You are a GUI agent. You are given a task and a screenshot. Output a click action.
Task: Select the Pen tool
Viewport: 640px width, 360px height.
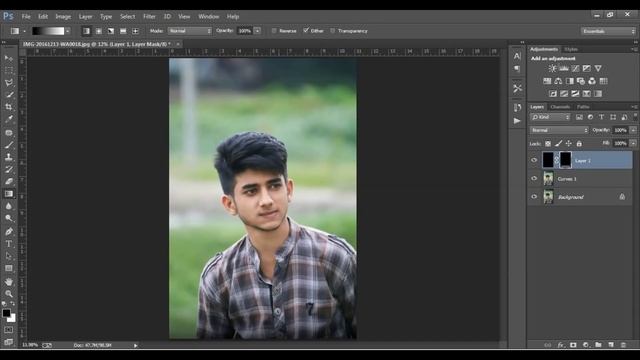point(9,231)
